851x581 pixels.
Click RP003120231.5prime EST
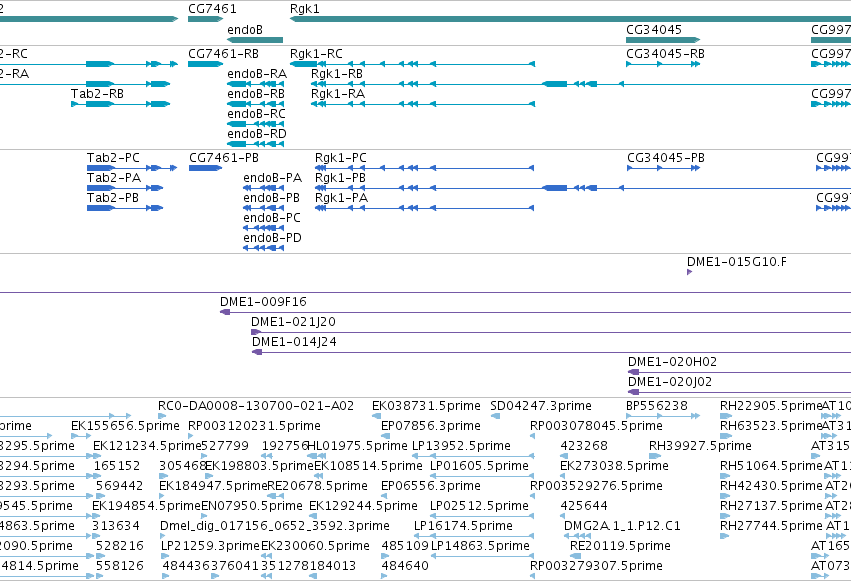254,426
